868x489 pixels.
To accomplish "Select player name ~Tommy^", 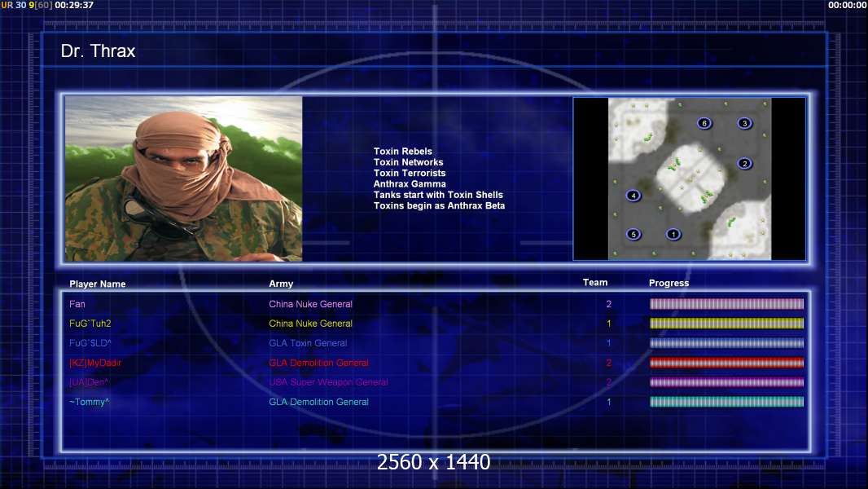I will pyautogui.click(x=90, y=402).
